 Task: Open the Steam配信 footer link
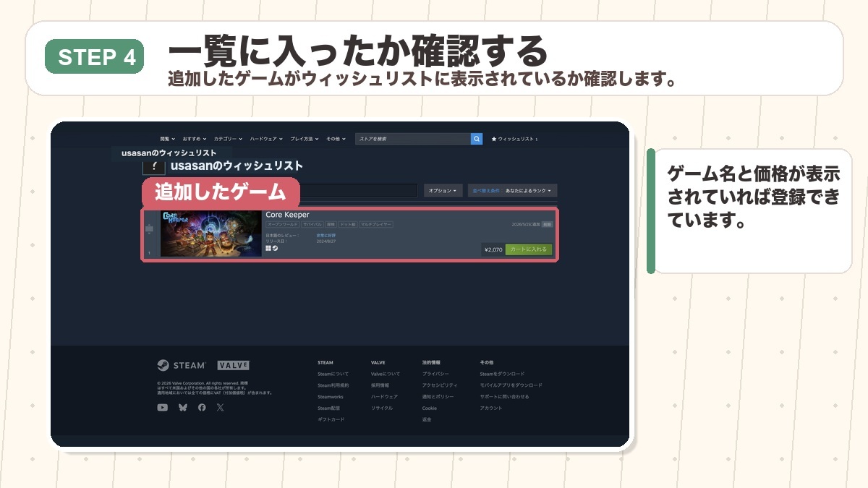click(328, 408)
